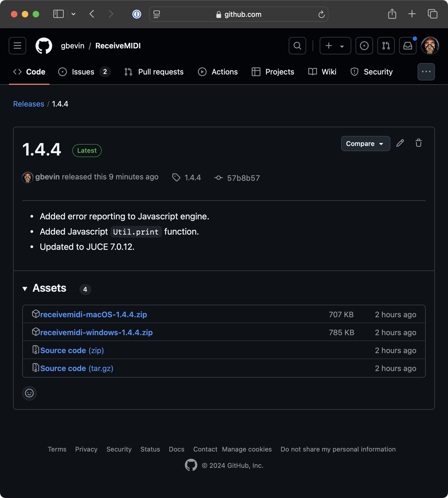The width and height of the screenshot is (448, 498).
Task: Open a new Safari tab
Action: click(x=412, y=14)
